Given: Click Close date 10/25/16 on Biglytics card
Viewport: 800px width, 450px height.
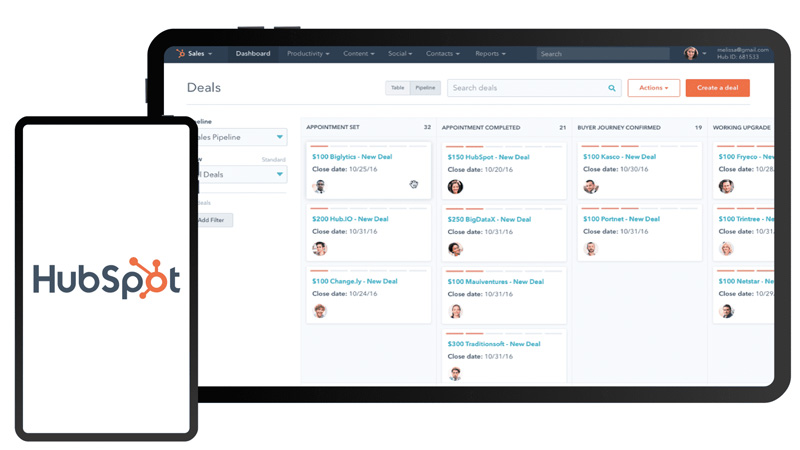Looking at the screenshot, I should [344, 169].
